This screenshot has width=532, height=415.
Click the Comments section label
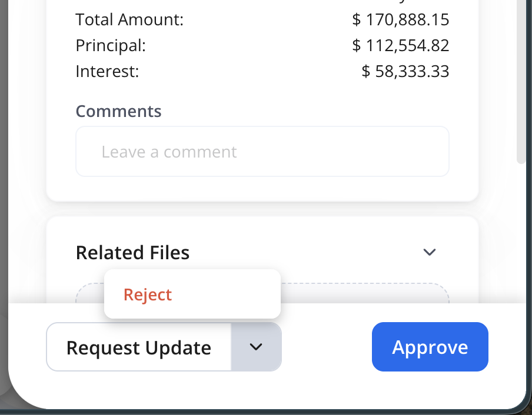(x=118, y=111)
